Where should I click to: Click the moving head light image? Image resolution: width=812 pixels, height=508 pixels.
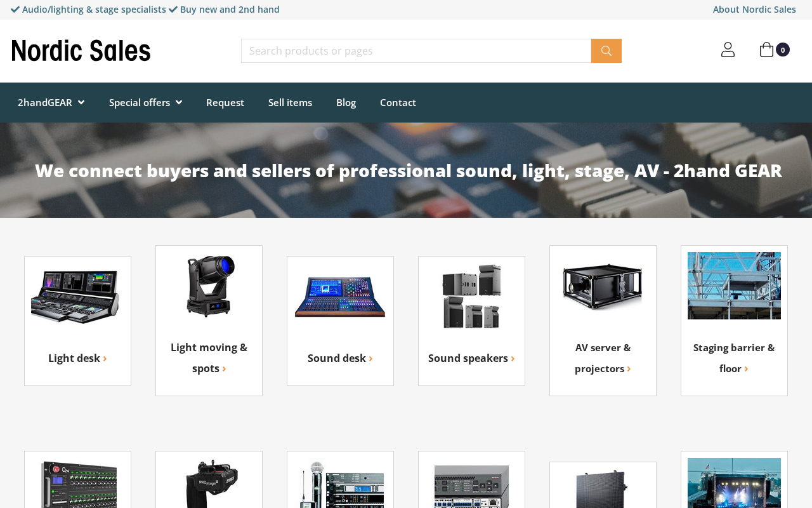click(209, 286)
